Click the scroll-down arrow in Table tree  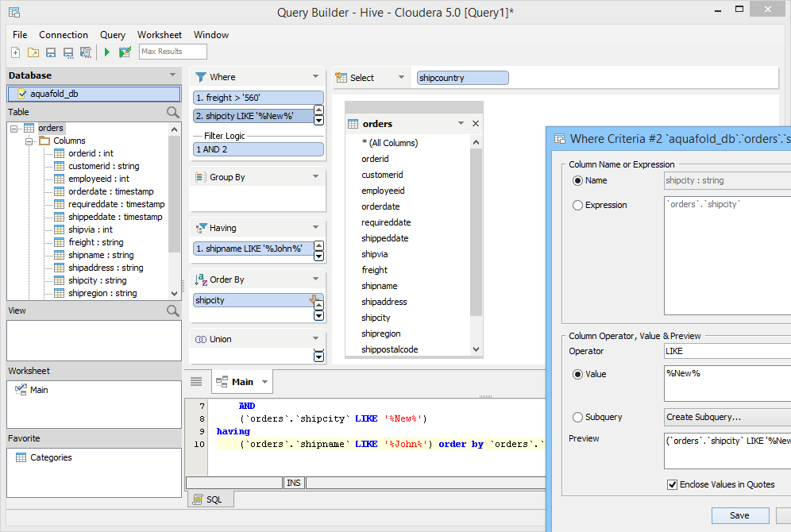point(174,294)
